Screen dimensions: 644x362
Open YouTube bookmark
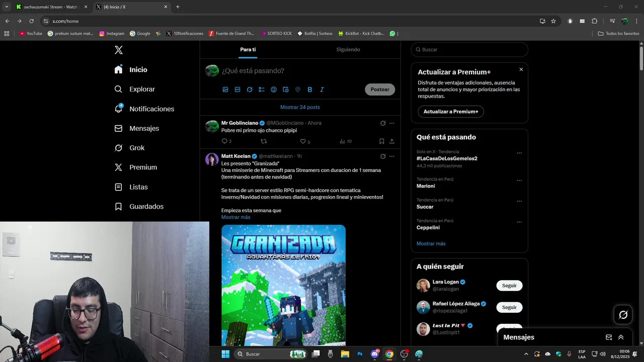click(x=31, y=34)
